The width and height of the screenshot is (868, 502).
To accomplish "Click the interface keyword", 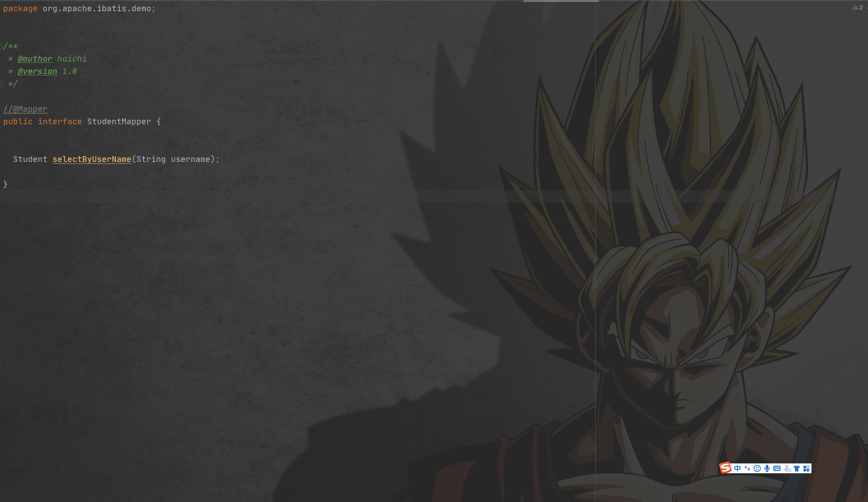I will pos(60,122).
